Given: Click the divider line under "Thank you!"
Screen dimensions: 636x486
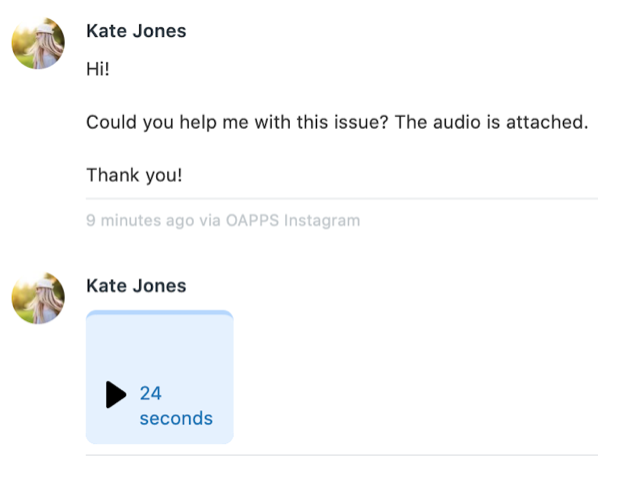Looking at the screenshot, I should 342,199.
